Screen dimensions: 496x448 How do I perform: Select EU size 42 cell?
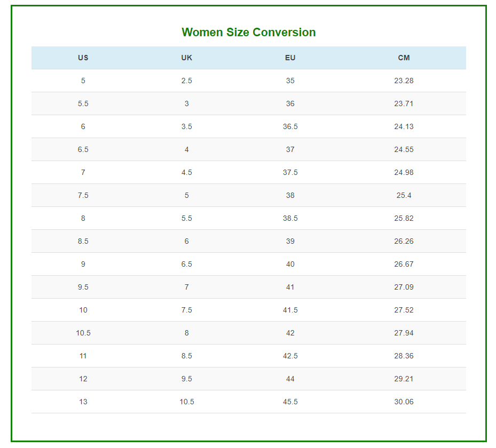pyautogui.click(x=290, y=333)
